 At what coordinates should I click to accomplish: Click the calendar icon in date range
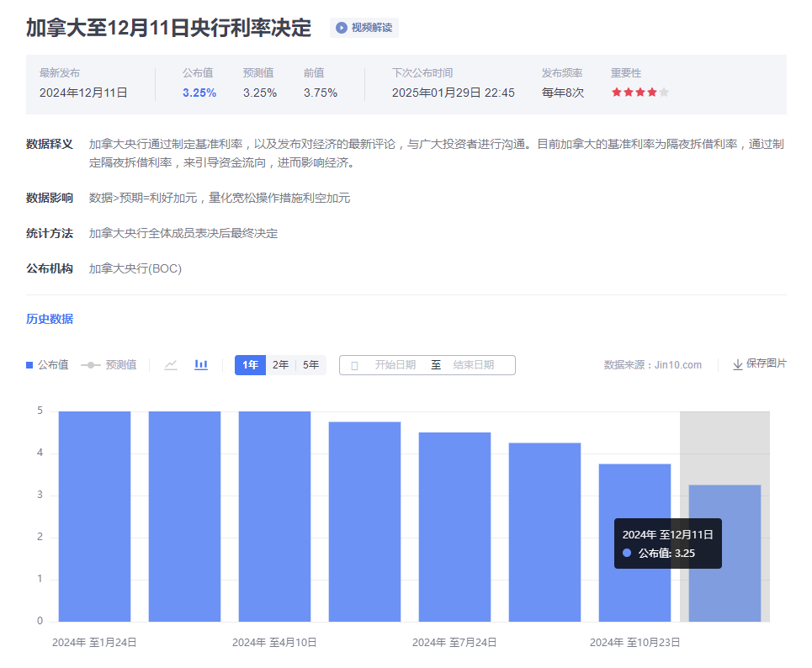coord(354,365)
